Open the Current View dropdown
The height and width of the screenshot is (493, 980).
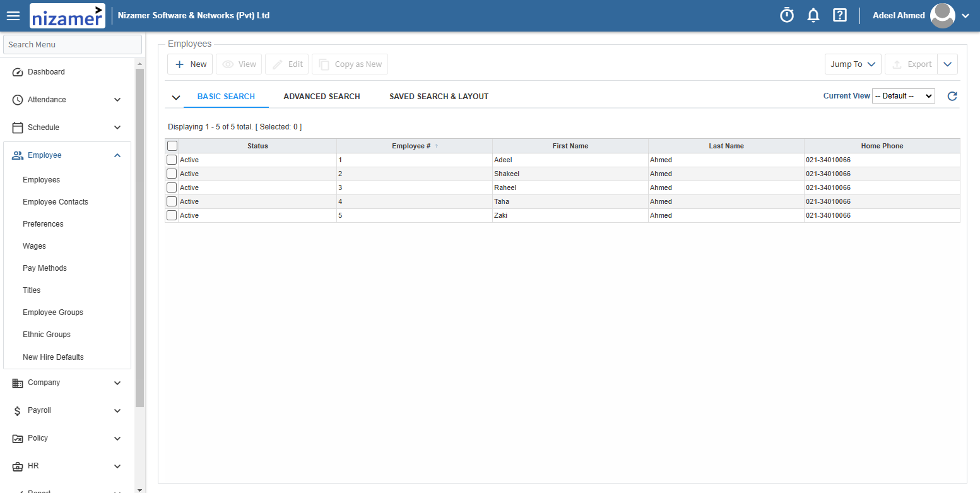click(x=904, y=96)
